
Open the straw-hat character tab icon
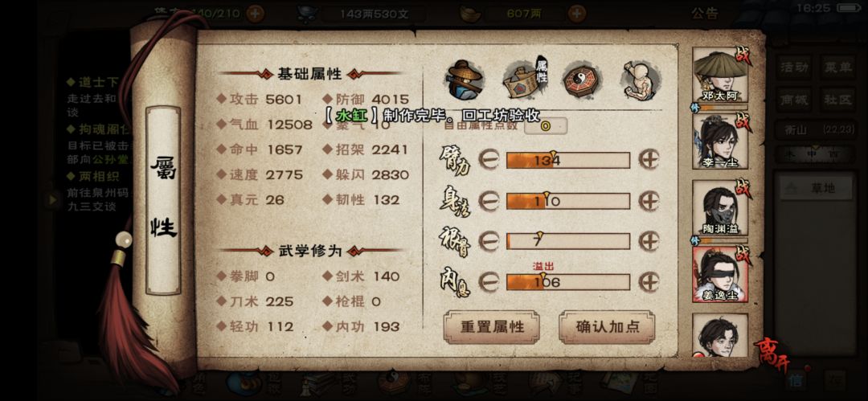464,80
